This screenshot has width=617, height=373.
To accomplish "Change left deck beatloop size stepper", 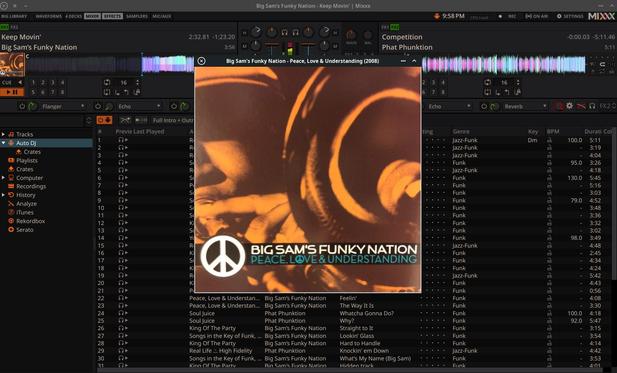I will coord(137,82).
